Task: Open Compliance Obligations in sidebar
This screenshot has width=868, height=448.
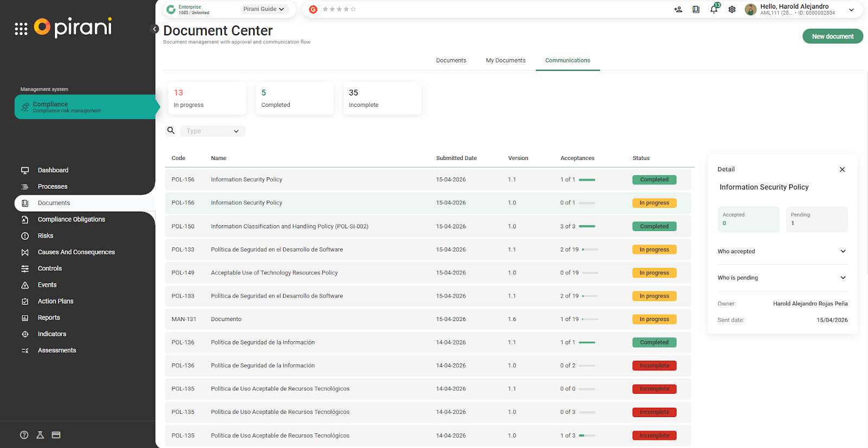Action: click(71, 220)
